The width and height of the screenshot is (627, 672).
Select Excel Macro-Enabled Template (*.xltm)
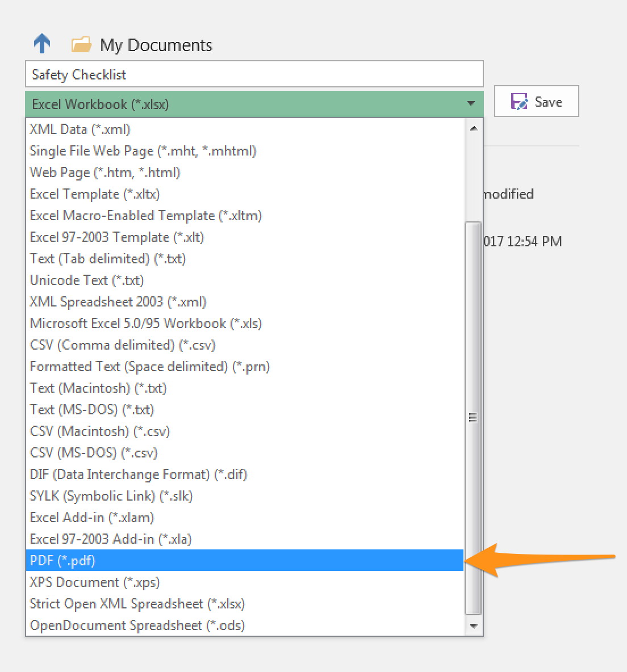point(146,216)
